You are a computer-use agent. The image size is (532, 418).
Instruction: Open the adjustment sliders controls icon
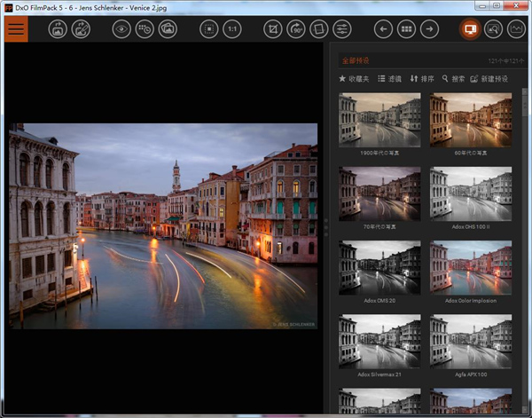tap(342, 29)
